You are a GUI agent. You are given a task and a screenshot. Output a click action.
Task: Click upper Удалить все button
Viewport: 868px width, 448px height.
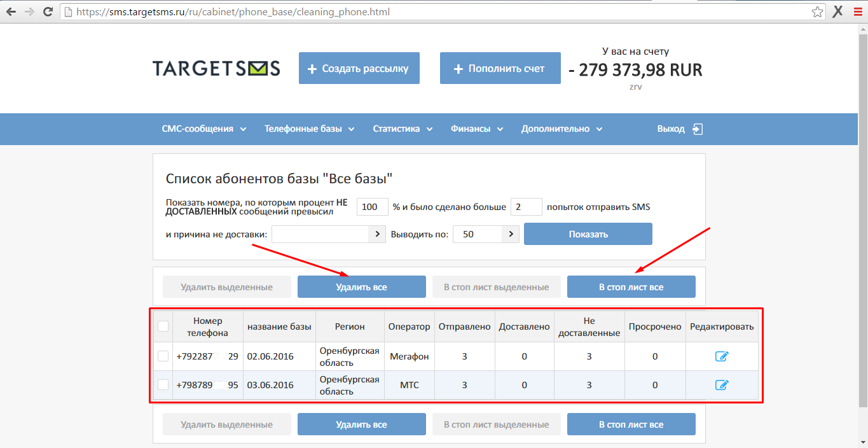[362, 287]
